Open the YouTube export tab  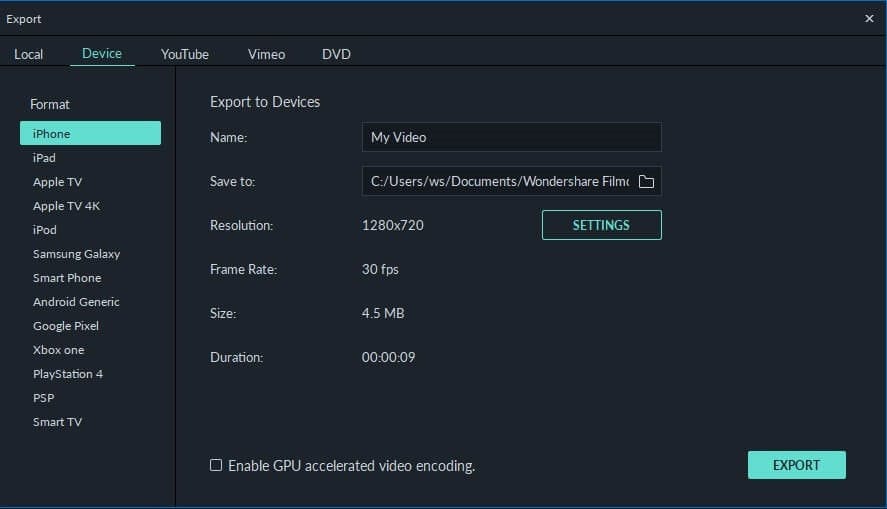pyautogui.click(x=185, y=54)
